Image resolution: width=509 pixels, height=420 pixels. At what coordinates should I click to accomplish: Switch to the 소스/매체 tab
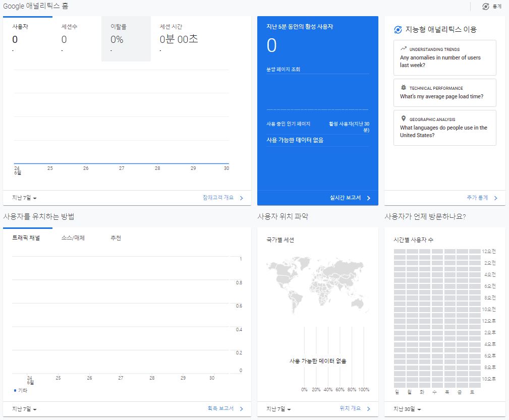coord(73,238)
